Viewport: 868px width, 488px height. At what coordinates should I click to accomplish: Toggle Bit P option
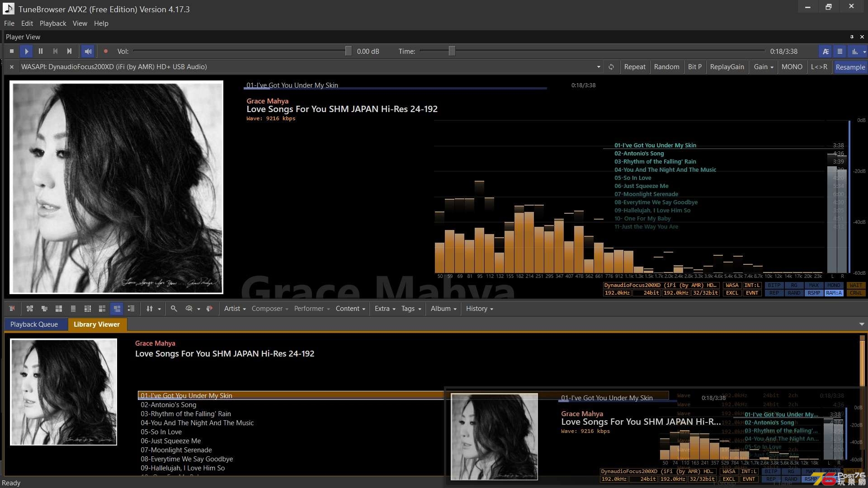coord(695,67)
